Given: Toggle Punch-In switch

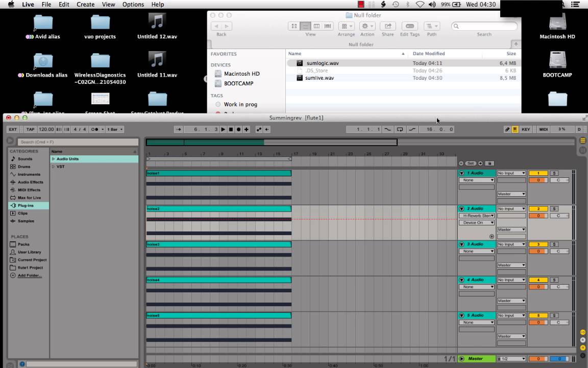Looking at the screenshot, I should click(x=387, y=129).
